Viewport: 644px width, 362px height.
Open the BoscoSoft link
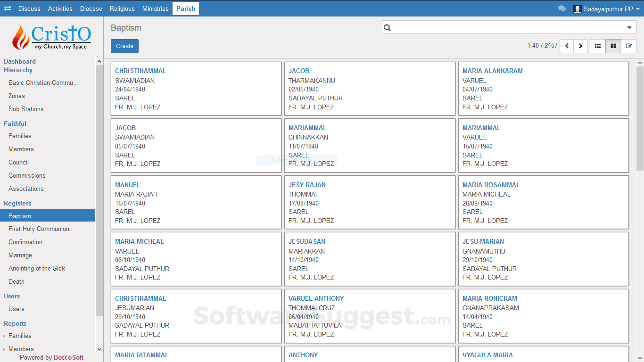click(x=68, y=358)
